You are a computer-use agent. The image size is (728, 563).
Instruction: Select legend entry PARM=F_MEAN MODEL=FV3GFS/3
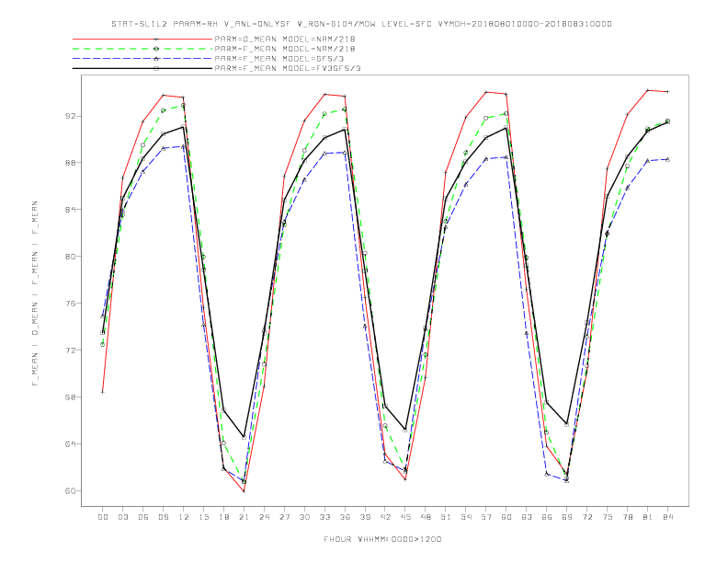point(288,68)
